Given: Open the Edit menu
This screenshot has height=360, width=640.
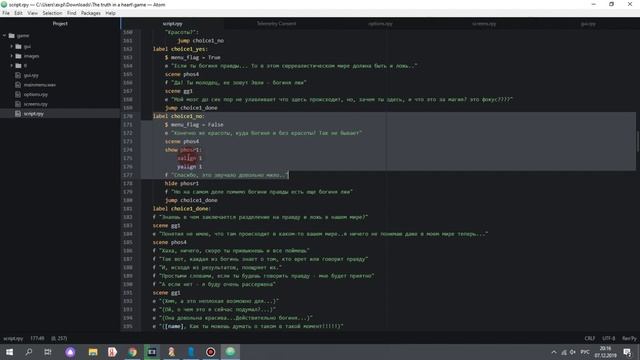Looking at the screenshot, I should (18, 13).
